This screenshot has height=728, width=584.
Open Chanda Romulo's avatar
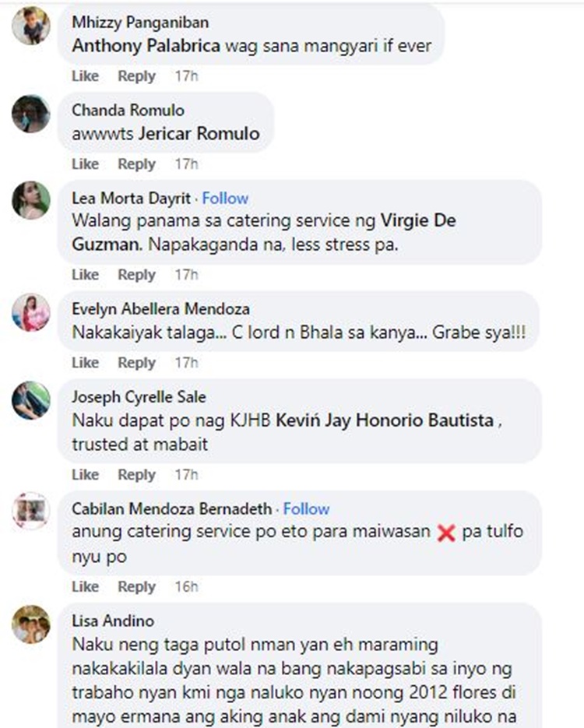pos(30,114)
